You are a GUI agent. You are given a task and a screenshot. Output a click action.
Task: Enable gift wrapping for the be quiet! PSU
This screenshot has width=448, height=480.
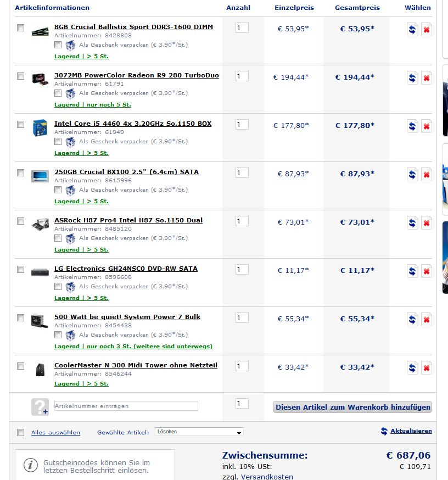(x=58, y=335)
